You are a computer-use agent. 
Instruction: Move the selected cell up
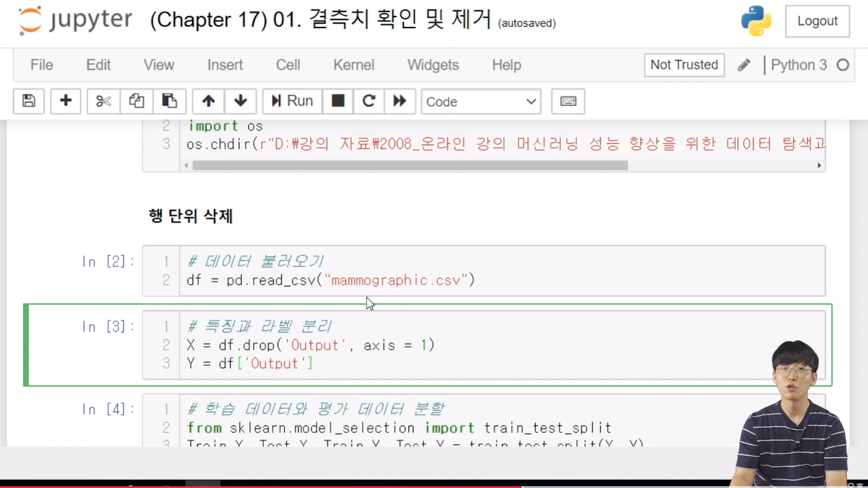point(208,101)
